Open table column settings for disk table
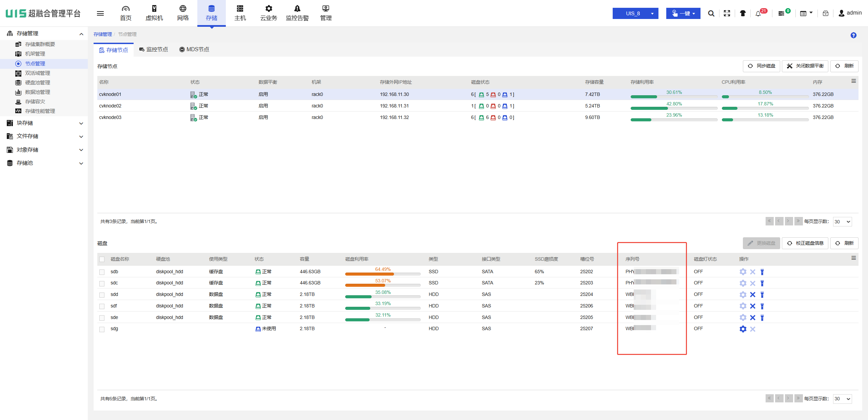 [x=854, y=258]
